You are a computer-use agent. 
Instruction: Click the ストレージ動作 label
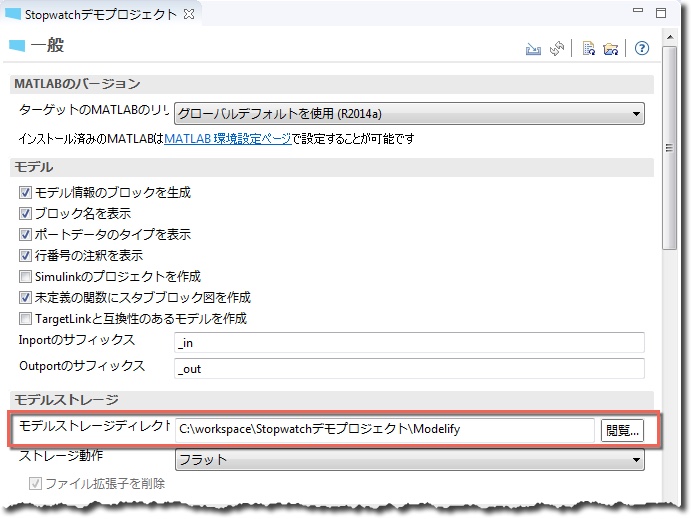click(x=60, y=455)
